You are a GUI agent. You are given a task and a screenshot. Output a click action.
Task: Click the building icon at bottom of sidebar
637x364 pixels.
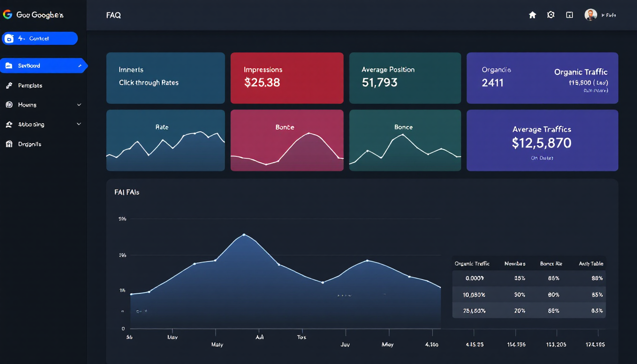pos(9,144)
